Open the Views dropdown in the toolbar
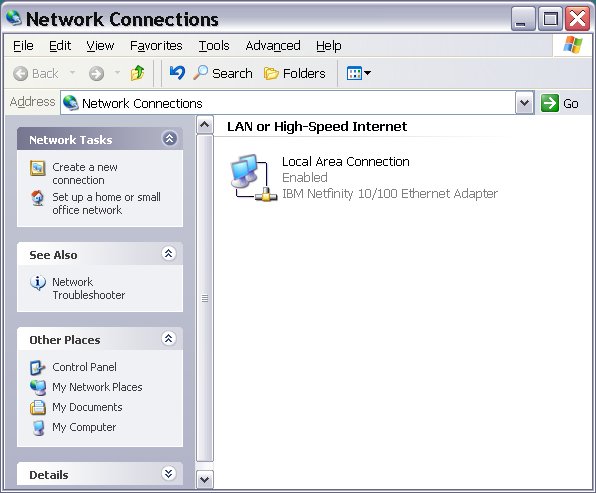The image size is (596, 493). pyautogui.click(x=358, y=73)
